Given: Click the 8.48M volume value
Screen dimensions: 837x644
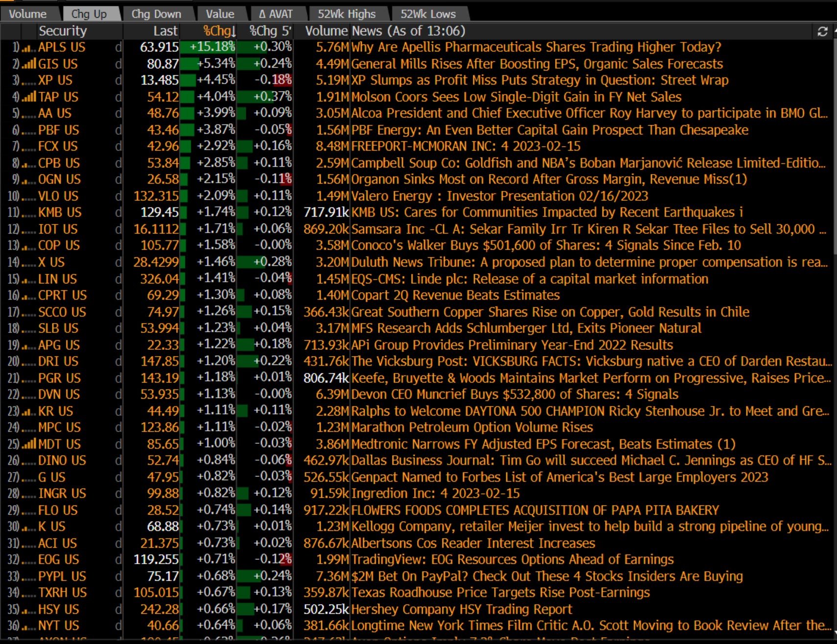Looking at the screenshot, I should 332,146.
